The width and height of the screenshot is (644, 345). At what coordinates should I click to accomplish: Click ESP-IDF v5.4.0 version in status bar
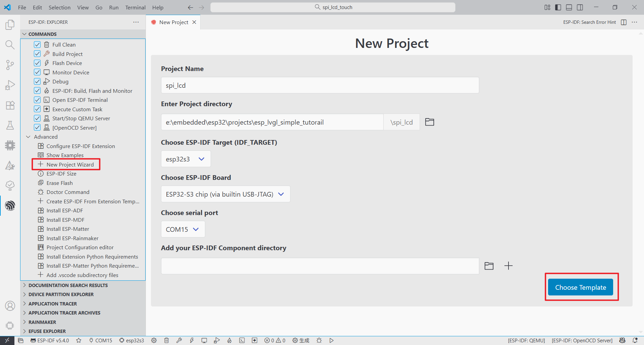pyautogui.click(x=50, y=340)
